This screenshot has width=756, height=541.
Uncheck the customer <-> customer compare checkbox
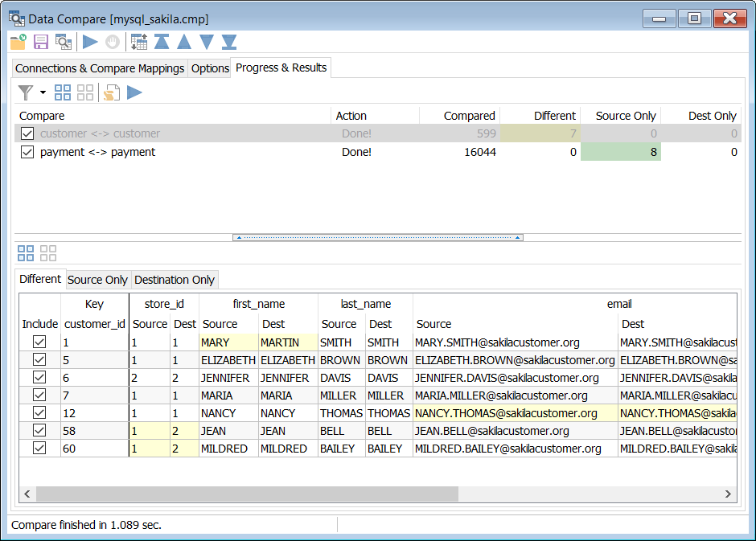click(x=27, y=133)
